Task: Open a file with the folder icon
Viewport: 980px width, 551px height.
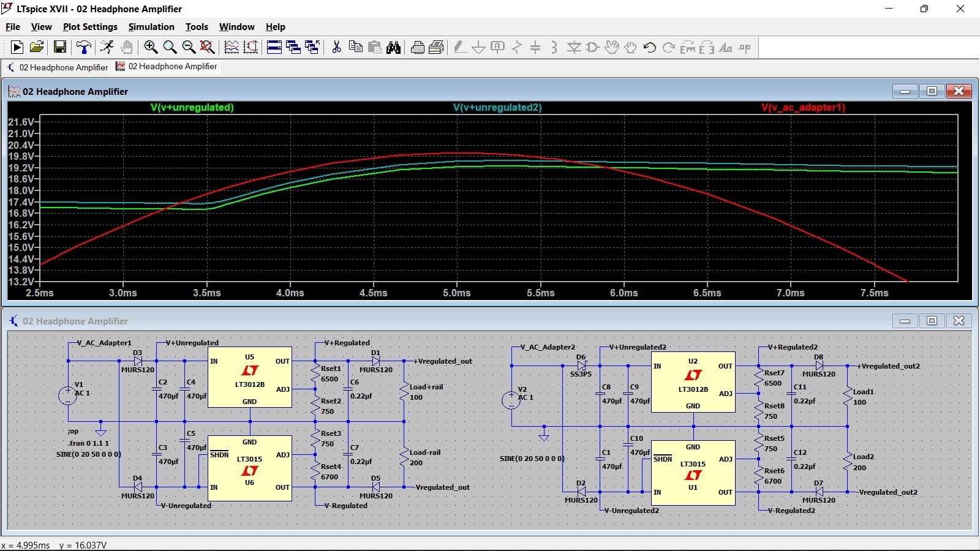Action: tap(37, 47)
